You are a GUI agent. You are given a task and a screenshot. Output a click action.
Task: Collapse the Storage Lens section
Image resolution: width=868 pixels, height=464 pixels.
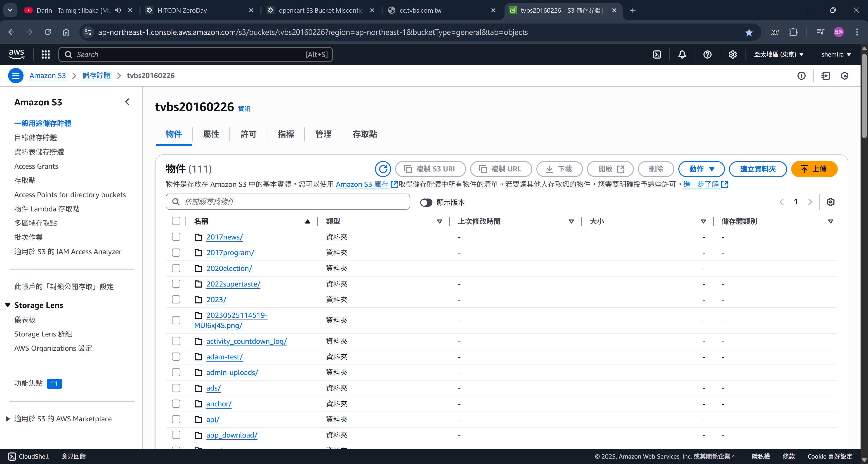tap(8, 305)
